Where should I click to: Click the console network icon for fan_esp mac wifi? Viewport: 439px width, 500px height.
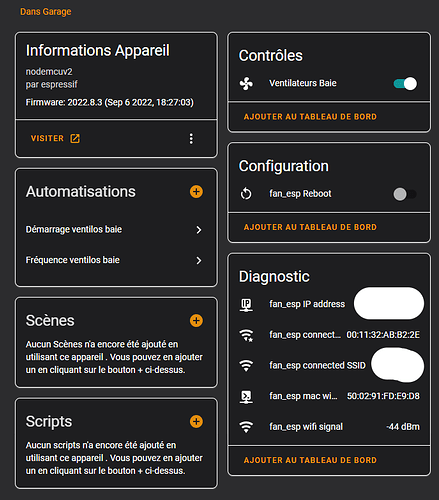(x=246, y=396)
